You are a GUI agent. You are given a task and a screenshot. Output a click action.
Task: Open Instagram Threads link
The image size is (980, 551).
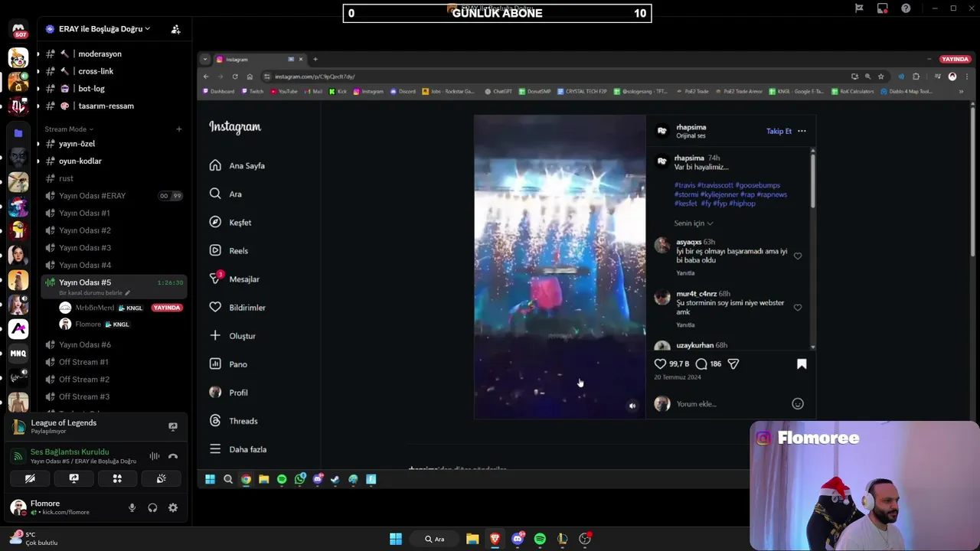(233, 421)
